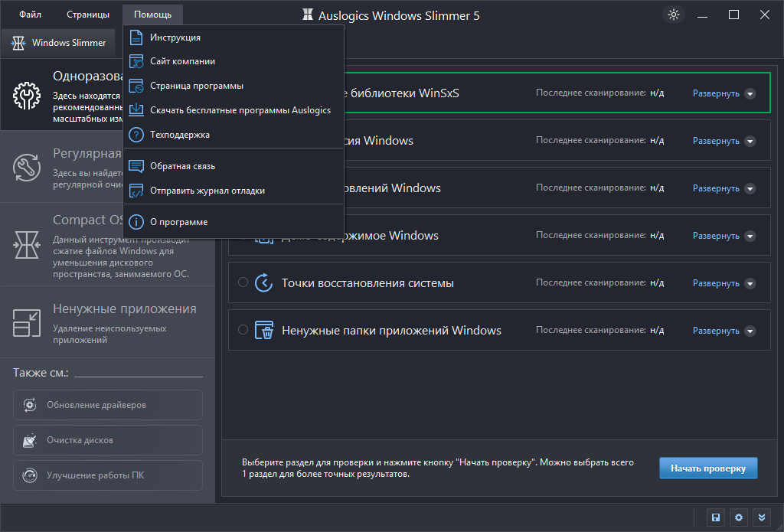Screen dimensions: 784x532
Task: Click the Обновление драйверов button
Action: [108, 405]
